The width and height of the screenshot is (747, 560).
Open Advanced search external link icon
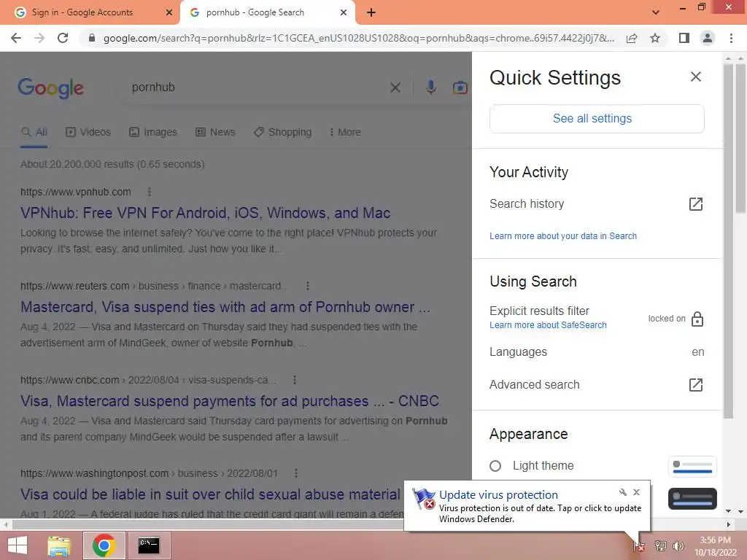coord(695,385)
